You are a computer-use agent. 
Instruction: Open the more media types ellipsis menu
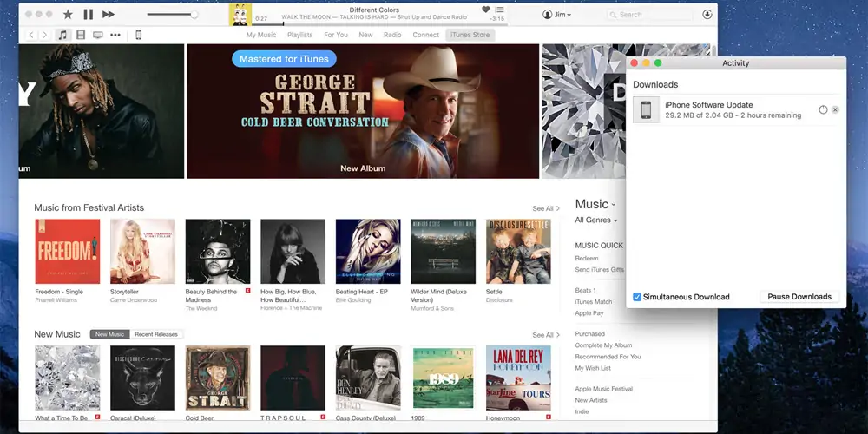pyautogui.click(x=115, y=35)
